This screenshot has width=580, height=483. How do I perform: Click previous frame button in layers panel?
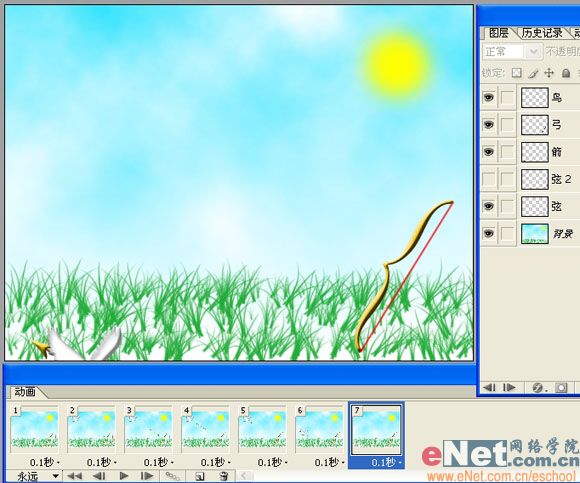[x=489, y=387]
